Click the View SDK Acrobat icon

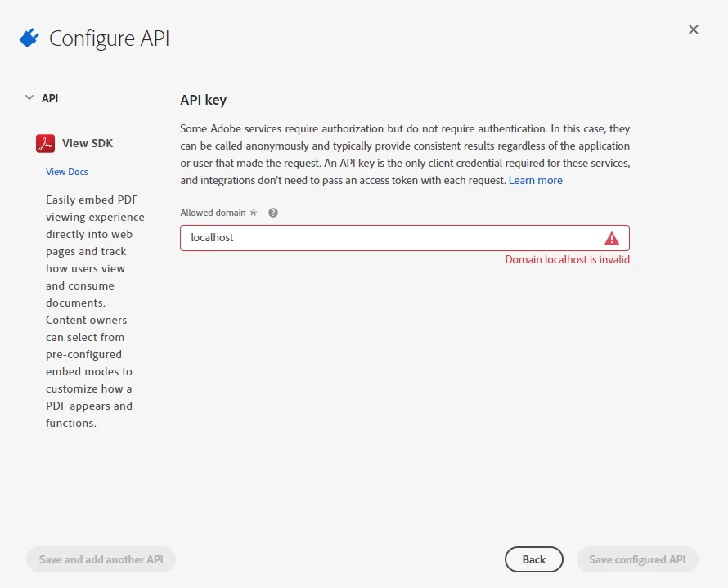46,143
